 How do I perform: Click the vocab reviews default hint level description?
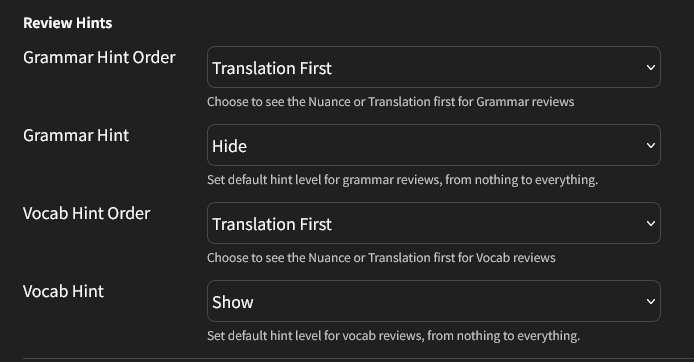pyautogui.click(x=393, y=335)
